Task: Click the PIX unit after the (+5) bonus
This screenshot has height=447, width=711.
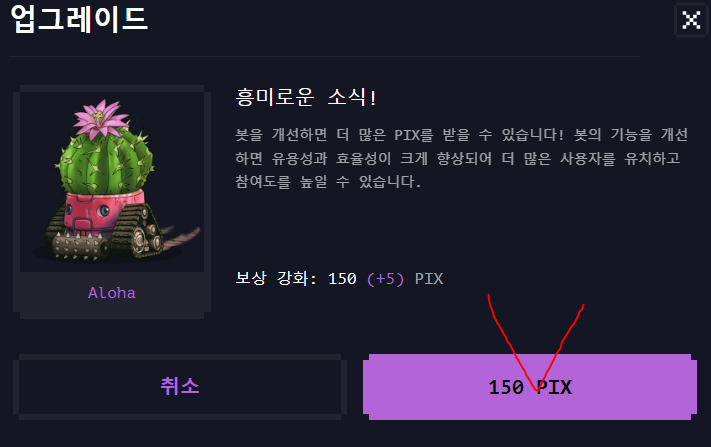Action: [429, 278]
